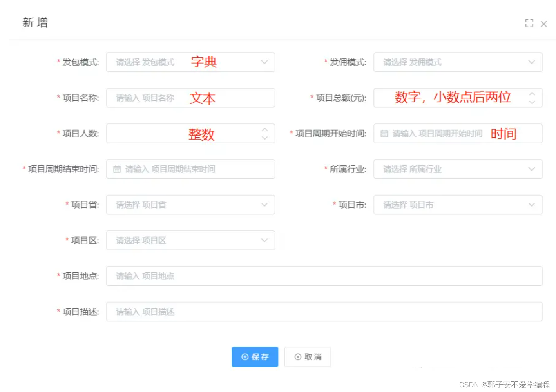The height and width of the screenshot is (392, 556).
Task: Click the 取消 button
Action: tap(308, 357)
